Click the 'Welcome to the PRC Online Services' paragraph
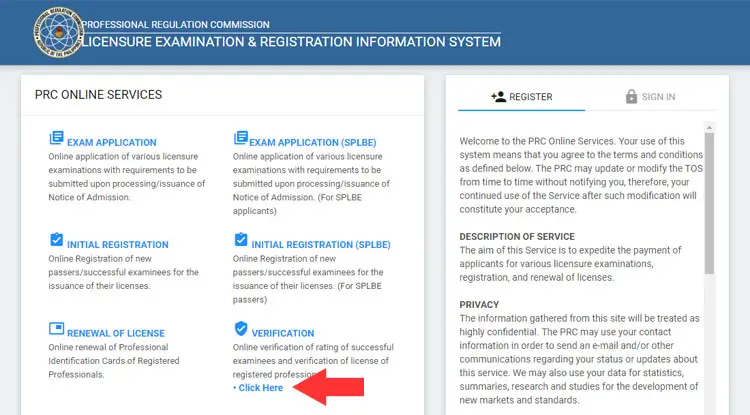Viewport: 750px width, 415px height. click(x=581, y=175)
